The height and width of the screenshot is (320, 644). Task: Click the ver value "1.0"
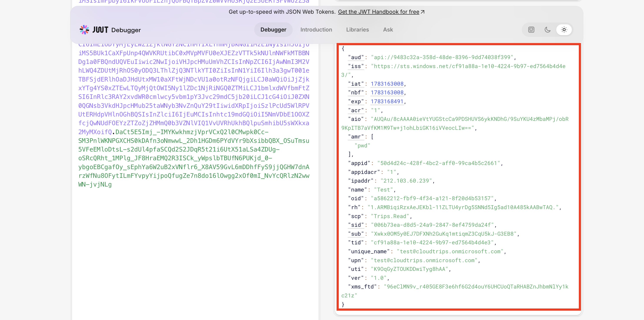coord(378,278)
